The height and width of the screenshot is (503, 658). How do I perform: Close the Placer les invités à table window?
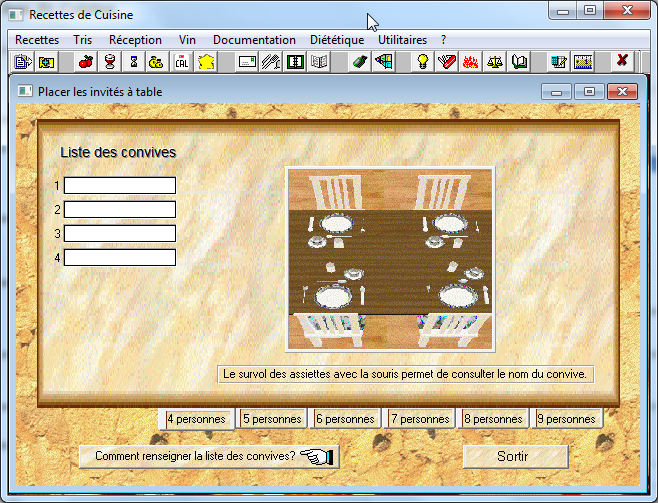point(622,91)
